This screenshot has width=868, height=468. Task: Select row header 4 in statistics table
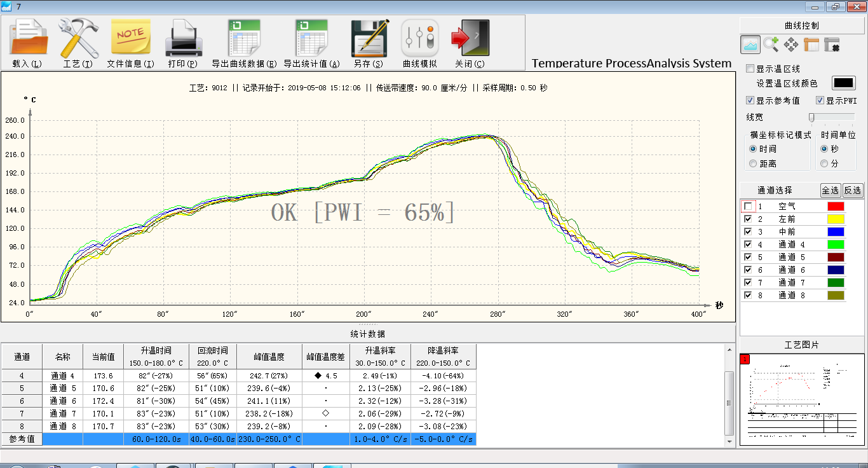coord(22,375)
